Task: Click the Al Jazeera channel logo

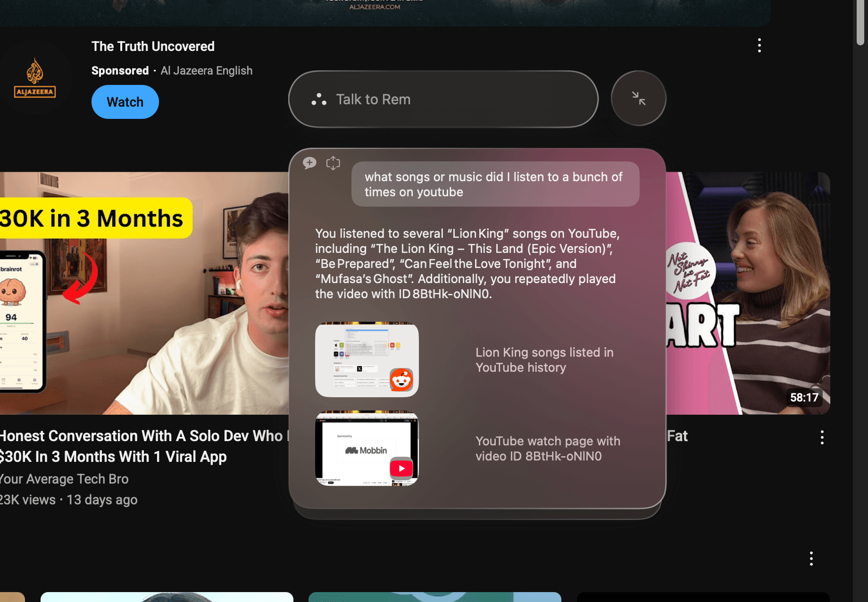Action: [x=35, y=78]
